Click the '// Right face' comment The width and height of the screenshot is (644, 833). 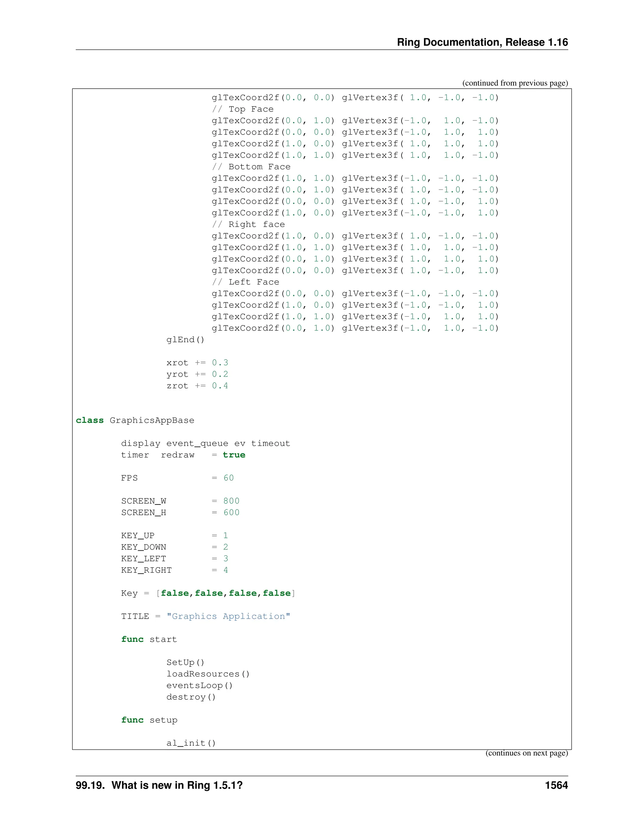[x=248, y=224]
